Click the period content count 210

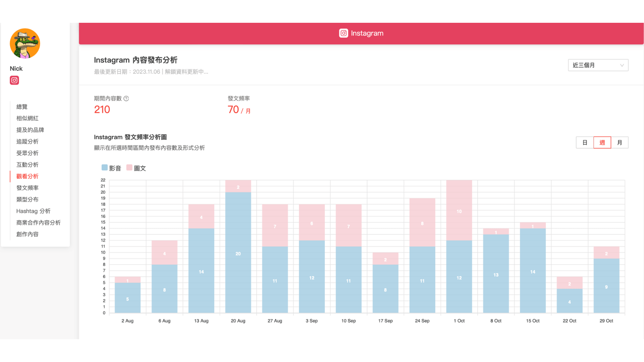pyautogui.click(x=102, y=110)
